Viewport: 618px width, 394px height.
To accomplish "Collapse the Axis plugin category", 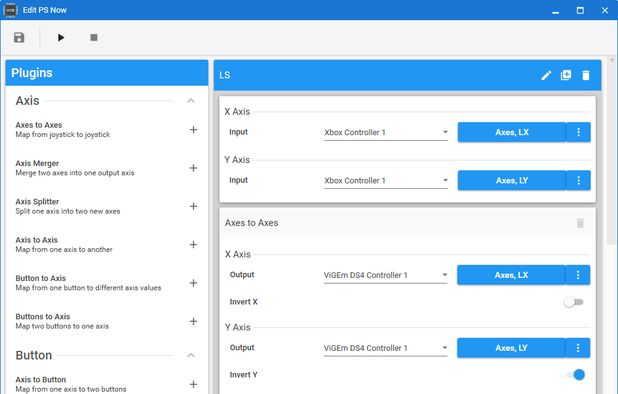I will 191,101.
